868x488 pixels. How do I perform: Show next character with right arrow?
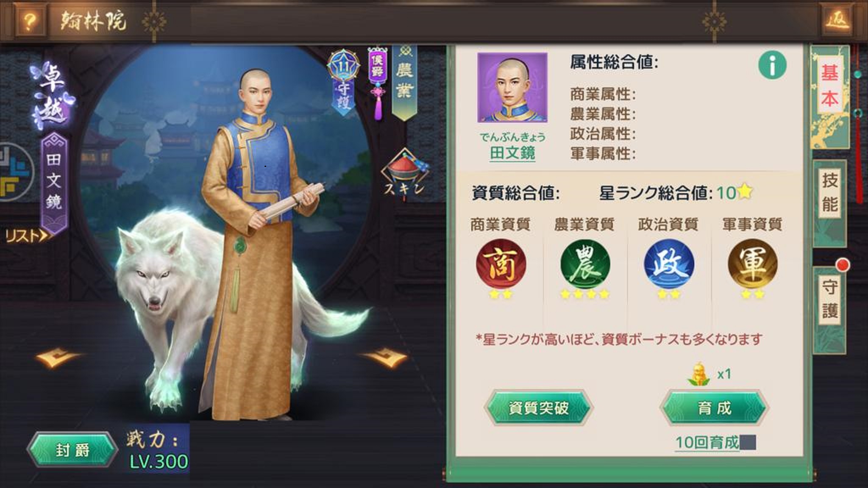pos(384,357)
